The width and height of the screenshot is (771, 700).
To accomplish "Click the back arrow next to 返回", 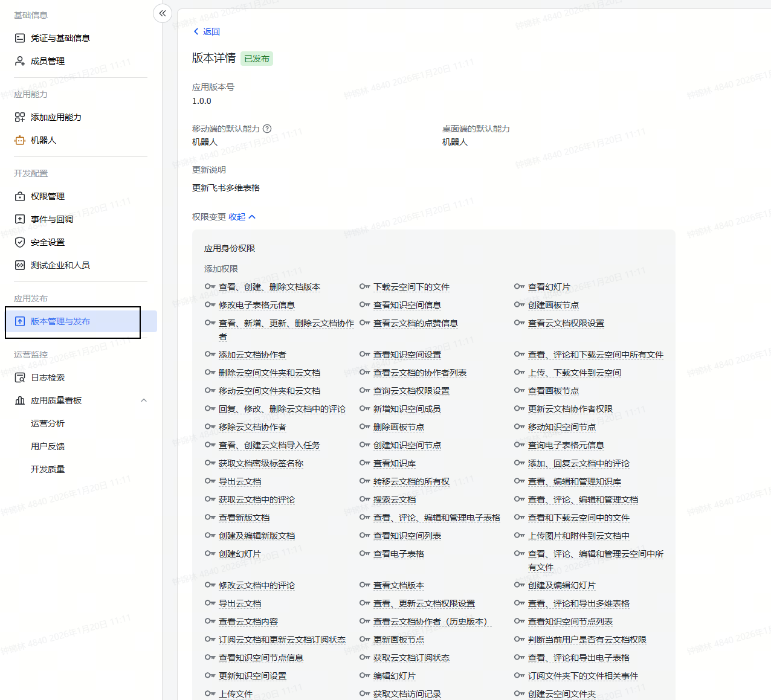I will coord(196,31).
